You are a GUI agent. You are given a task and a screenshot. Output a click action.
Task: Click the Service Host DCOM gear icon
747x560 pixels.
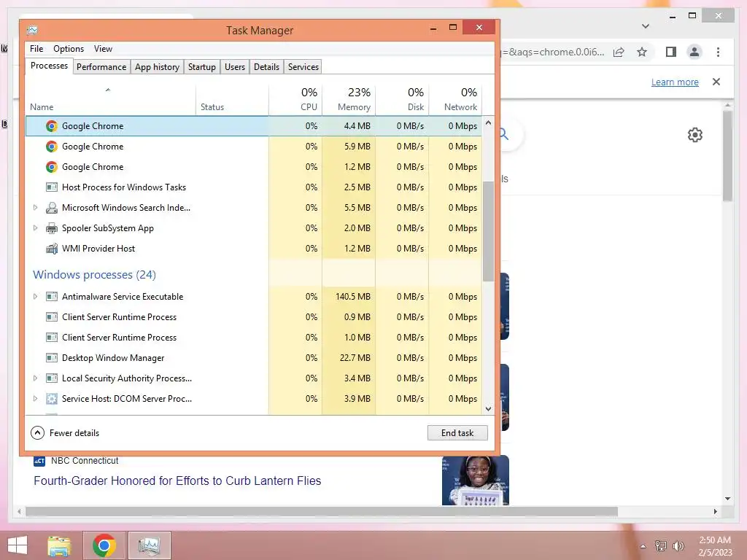coord(52,399)
